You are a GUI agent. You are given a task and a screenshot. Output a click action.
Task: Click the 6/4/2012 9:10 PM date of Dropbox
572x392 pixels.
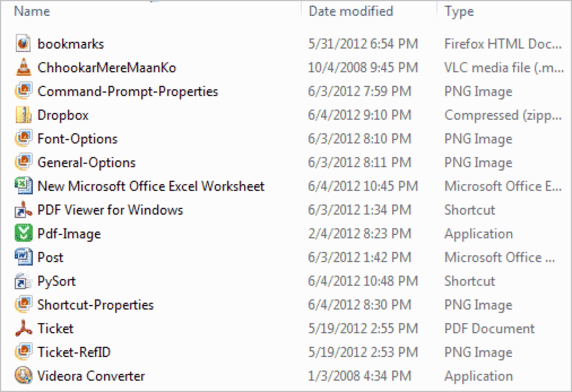point(360,115)
